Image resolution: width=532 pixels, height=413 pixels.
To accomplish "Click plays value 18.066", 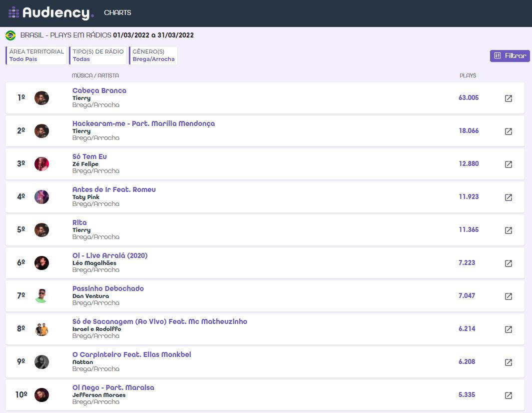I will tap(469, 131).
